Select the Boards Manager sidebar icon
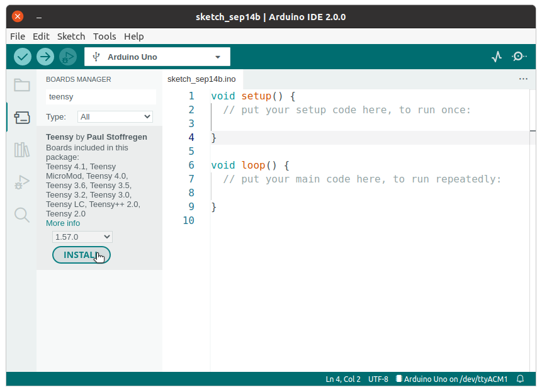542x392 pixels. (x=21, y=117)
